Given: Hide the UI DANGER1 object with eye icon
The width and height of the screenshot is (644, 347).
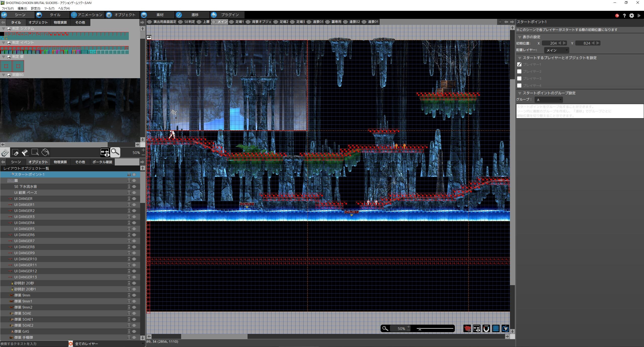Looking at the screenshot, I should (x=134, y=205).
